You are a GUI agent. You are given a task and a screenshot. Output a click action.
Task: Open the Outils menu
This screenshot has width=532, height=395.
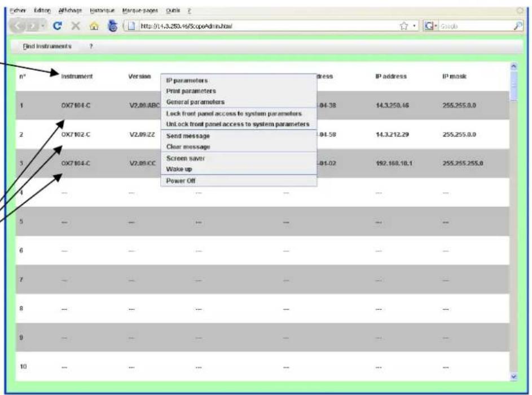click(x=173, y=11)
